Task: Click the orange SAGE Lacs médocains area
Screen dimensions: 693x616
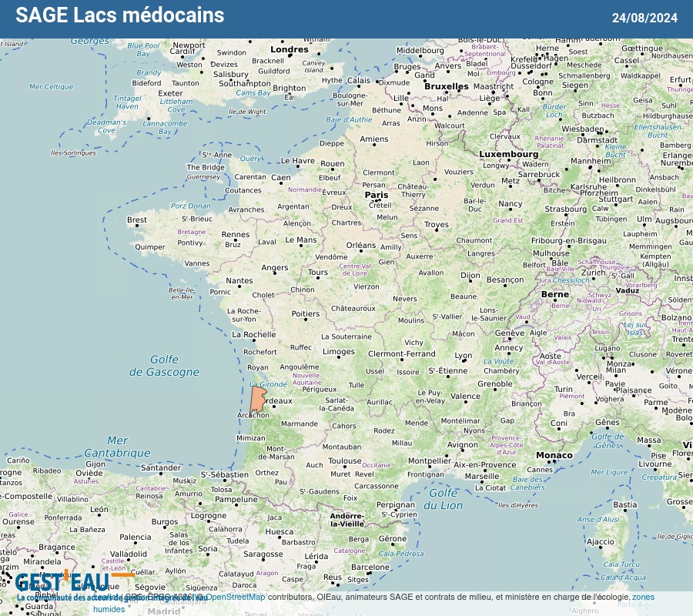Action: click(x=258, y=400)
